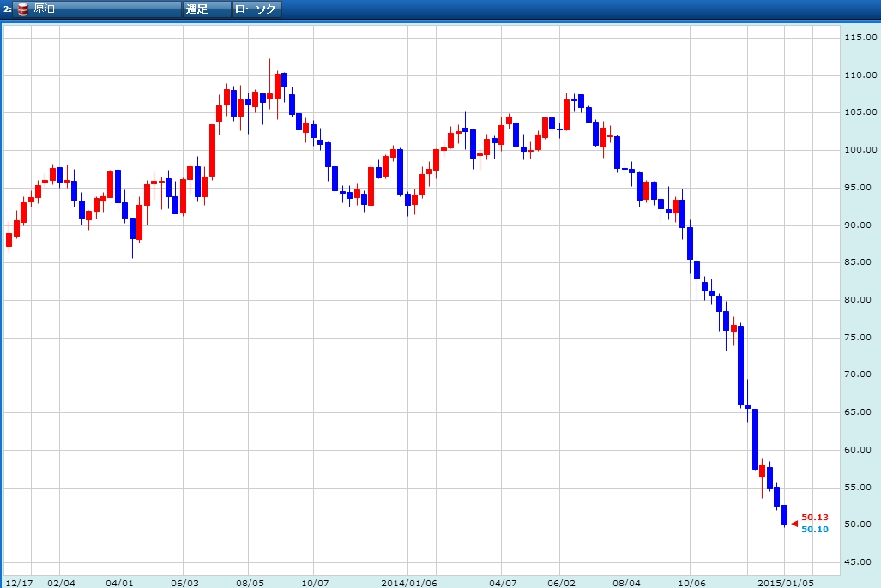Click the 100.00 price axis label
Image resolution: width=881 pixels, height=588 pixels.
pyautogui.click(x=859, y=150)
